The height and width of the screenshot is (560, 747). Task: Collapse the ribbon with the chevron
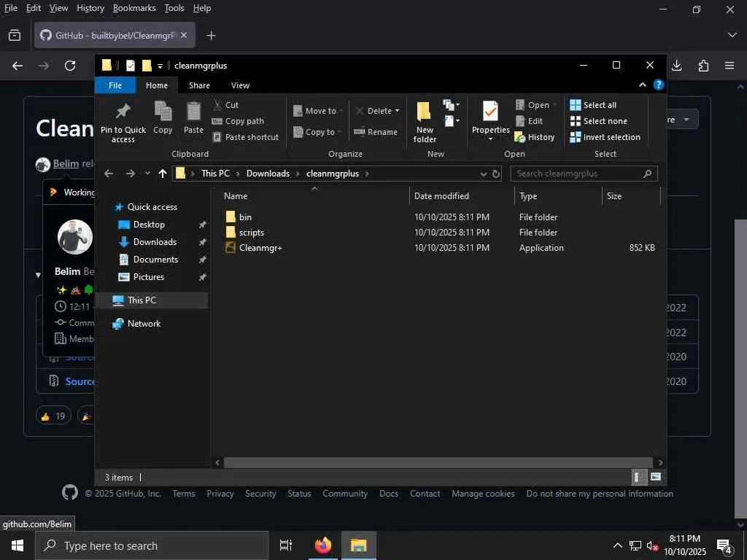642,85
